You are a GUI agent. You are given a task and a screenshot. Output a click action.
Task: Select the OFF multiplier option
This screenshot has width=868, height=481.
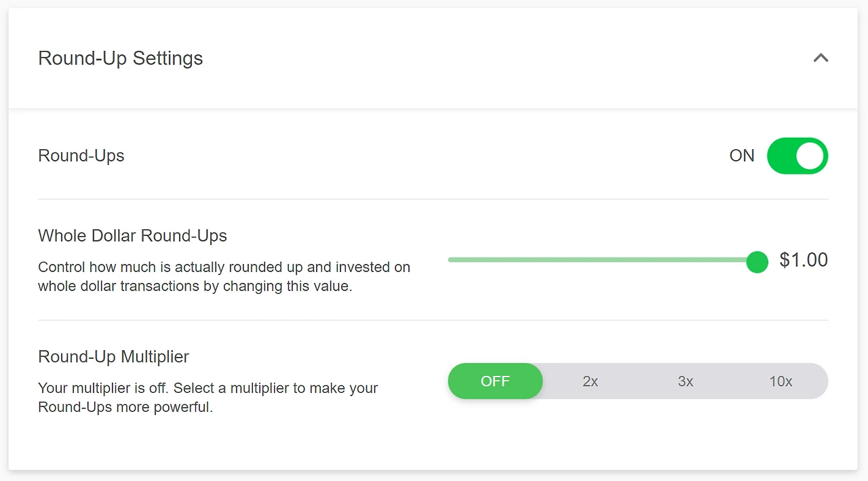[495, 381]
